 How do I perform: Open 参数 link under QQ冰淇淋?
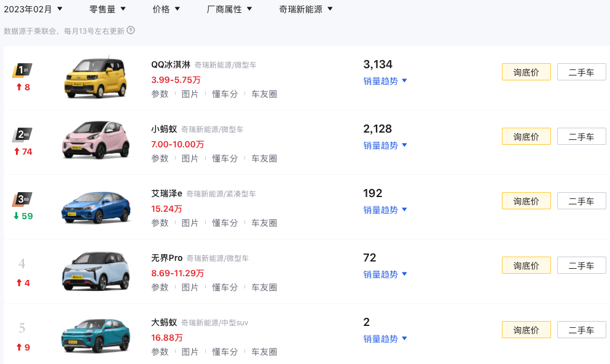(x=160, y=94)
